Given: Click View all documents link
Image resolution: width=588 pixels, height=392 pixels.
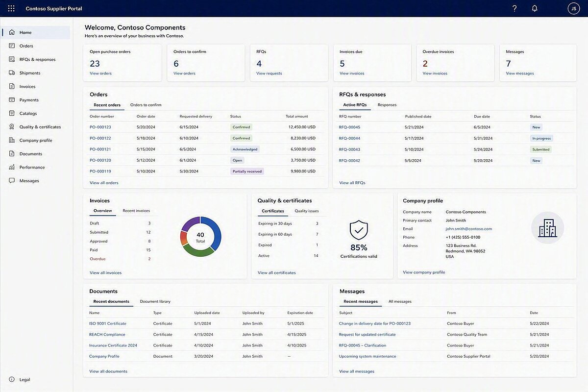Looking at the screenshot, I should click(108, 371).
